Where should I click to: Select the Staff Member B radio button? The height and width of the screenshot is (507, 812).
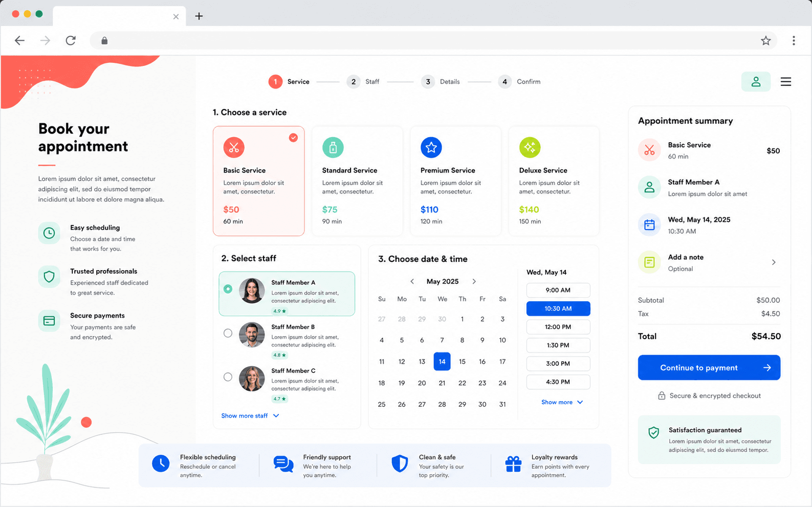pyautogui.click(x=228, y=333)
